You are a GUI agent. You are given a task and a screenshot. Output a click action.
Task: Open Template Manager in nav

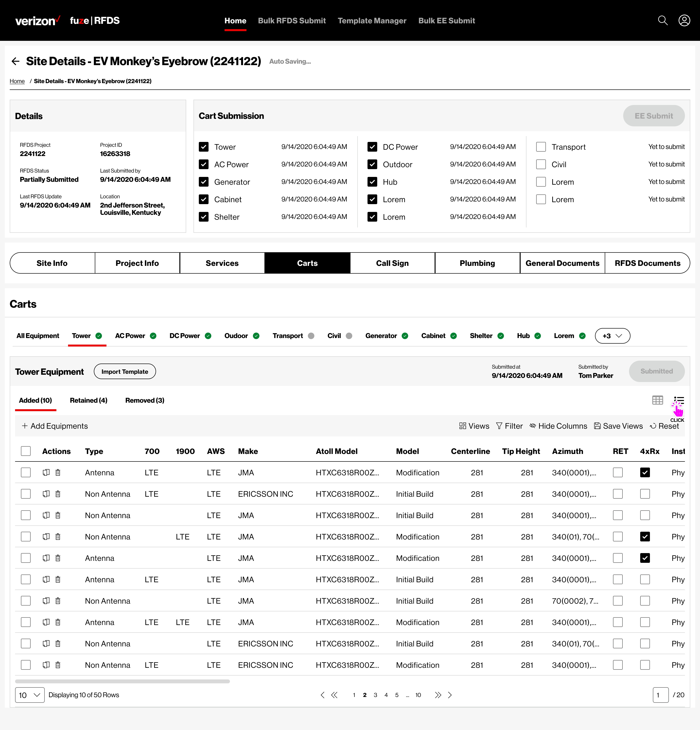pyautogui.click(x=372, y=20)
